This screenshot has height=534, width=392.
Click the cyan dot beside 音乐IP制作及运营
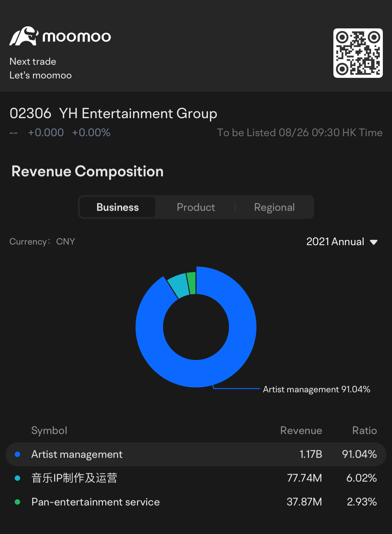[17, 478]
